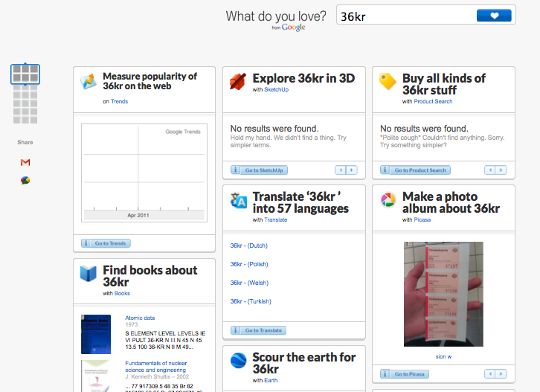Open the 36kr - (Dutch) translation
This screenshot has height=392, width=540.
coord(248,245)
